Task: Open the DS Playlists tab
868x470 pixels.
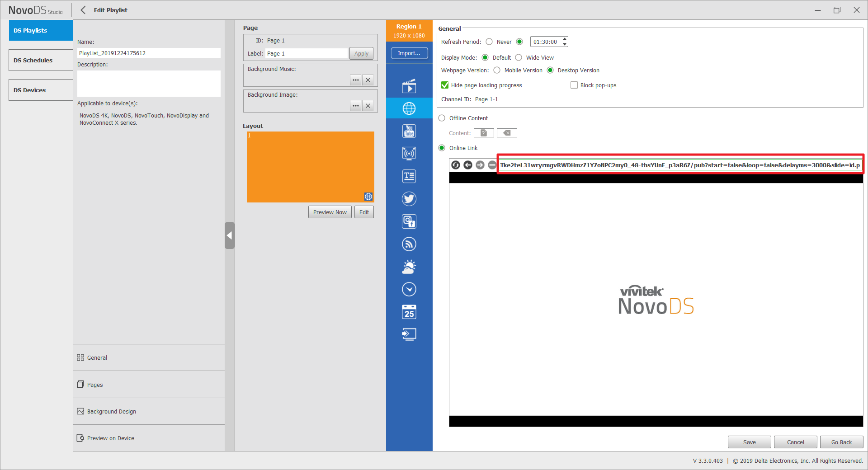Action: click(41, 30)
